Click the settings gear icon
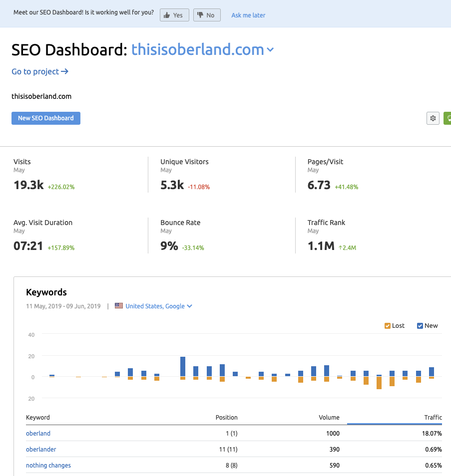This screenshot has width=451, height=476. 433,118
